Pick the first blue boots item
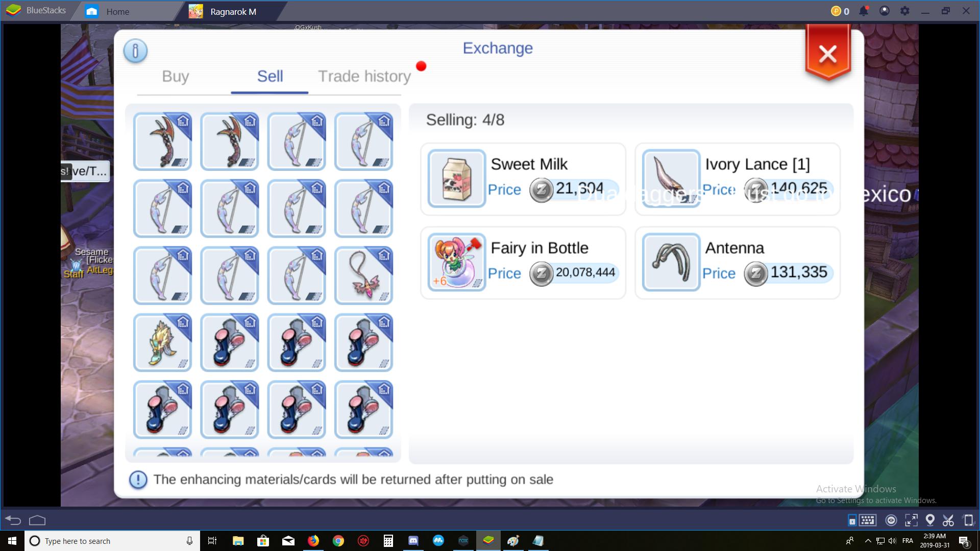This screenshot has width=980, height=551. (x=229, y=342)
